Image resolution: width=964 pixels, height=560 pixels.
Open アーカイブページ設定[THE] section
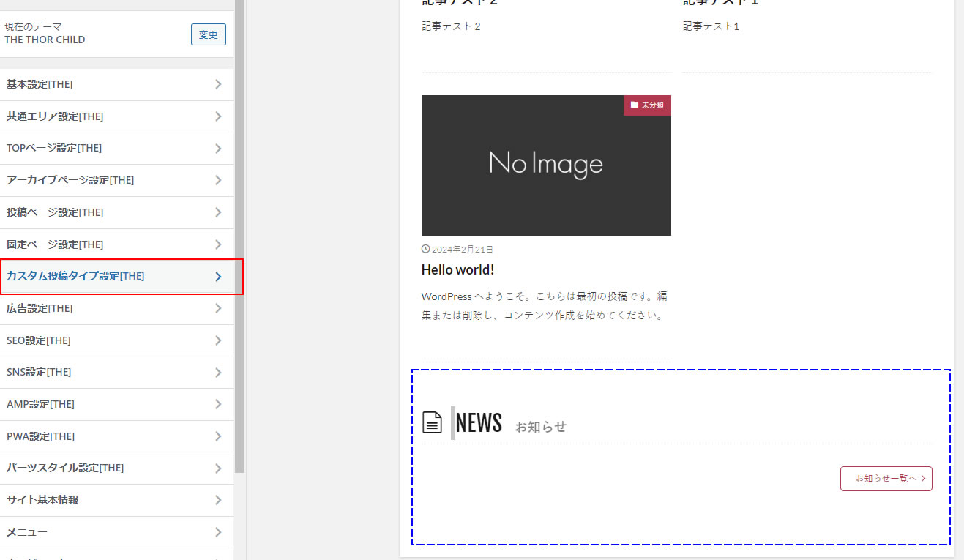tap(117, 180)
